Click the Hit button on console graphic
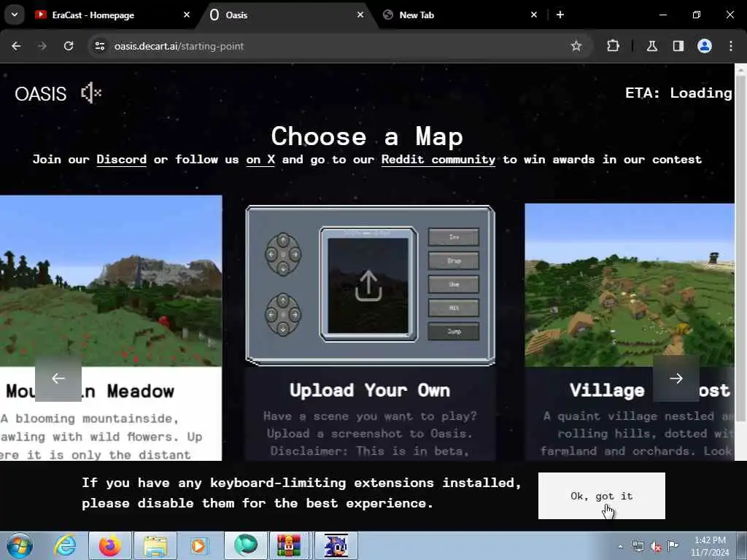747x560 pixels. 454,308
